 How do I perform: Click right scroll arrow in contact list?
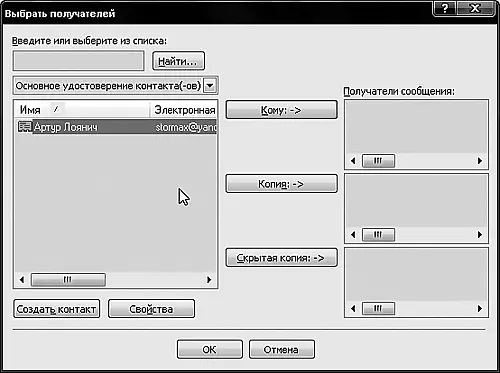(x=209, y=280)
